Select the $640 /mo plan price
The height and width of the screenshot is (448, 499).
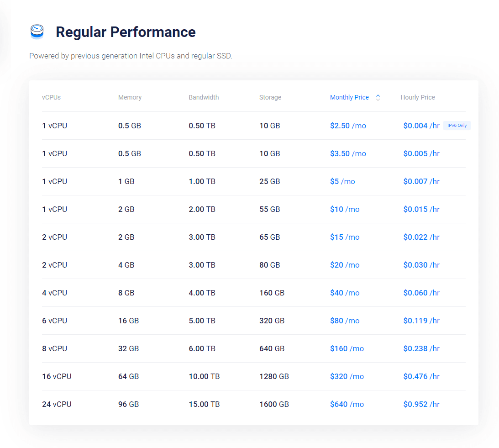[347, 404]
